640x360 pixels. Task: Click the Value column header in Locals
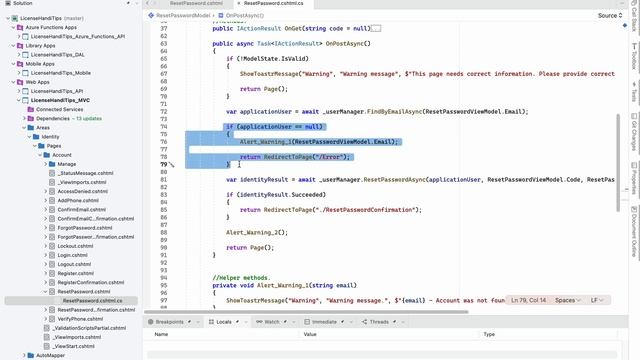tap(310, 334)
